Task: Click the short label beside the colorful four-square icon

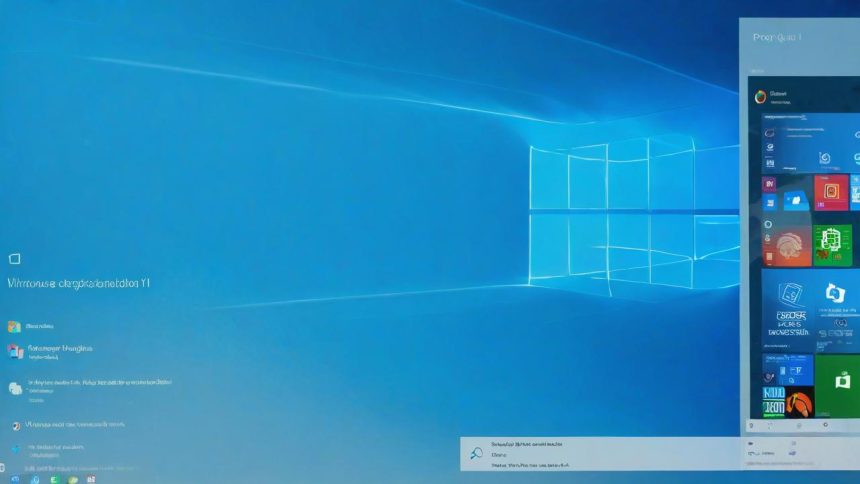Action: click(41, 326)
